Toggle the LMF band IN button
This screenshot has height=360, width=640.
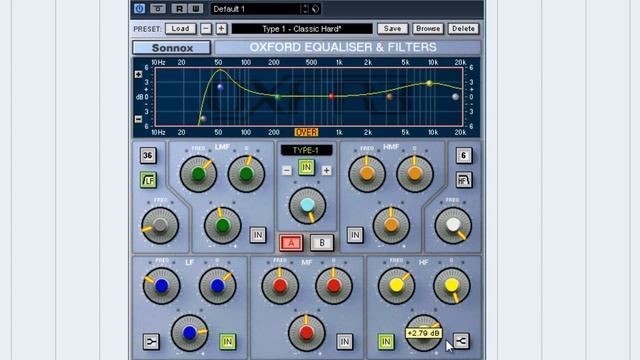(x=258, y=235)
